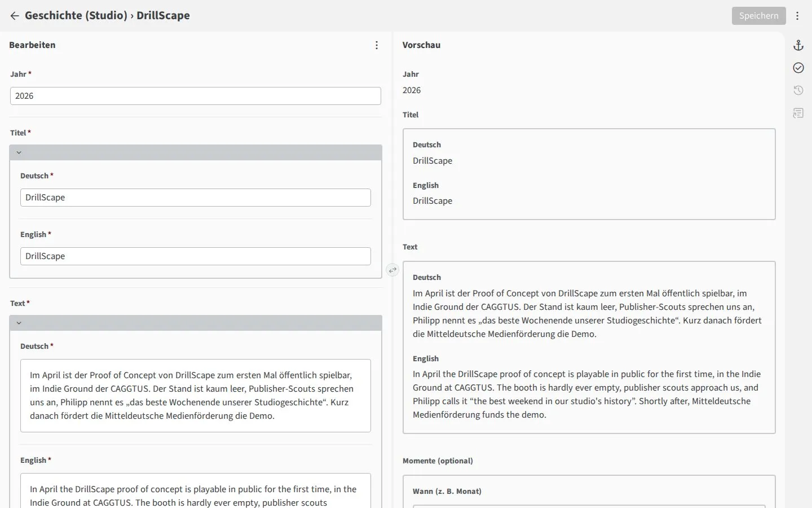Viewport: 812px width, 508px height.
Task: Open the Geschichte (Studio) breadcrumb link
Action: pyautogui.click(x=76, y=15)
